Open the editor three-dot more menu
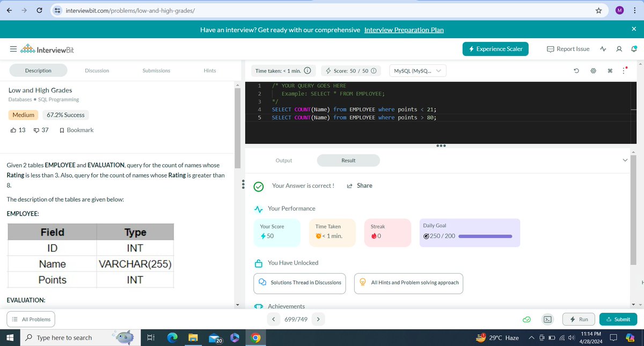Screen dimensions: 644x346 pos(624,71)
